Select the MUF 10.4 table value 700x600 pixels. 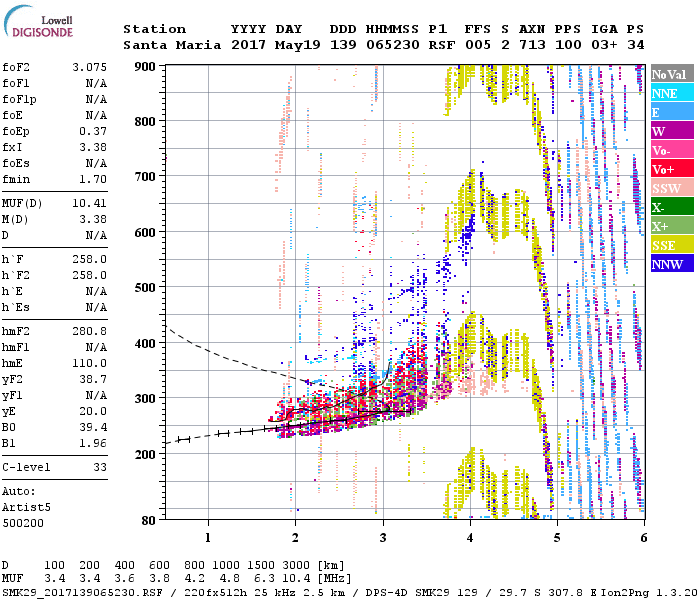pos(296,579)
